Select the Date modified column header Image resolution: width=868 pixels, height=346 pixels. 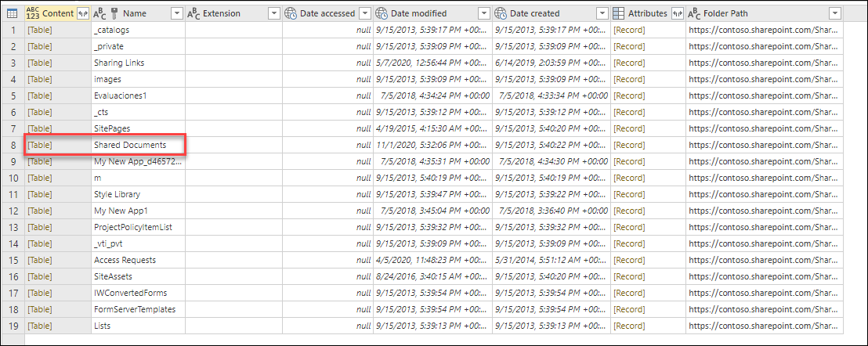tap(432, 13)
